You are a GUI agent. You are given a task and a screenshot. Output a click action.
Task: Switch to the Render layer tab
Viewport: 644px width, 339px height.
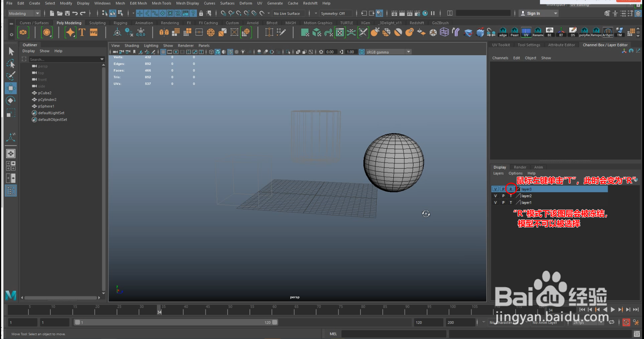(x=520, y=167)
